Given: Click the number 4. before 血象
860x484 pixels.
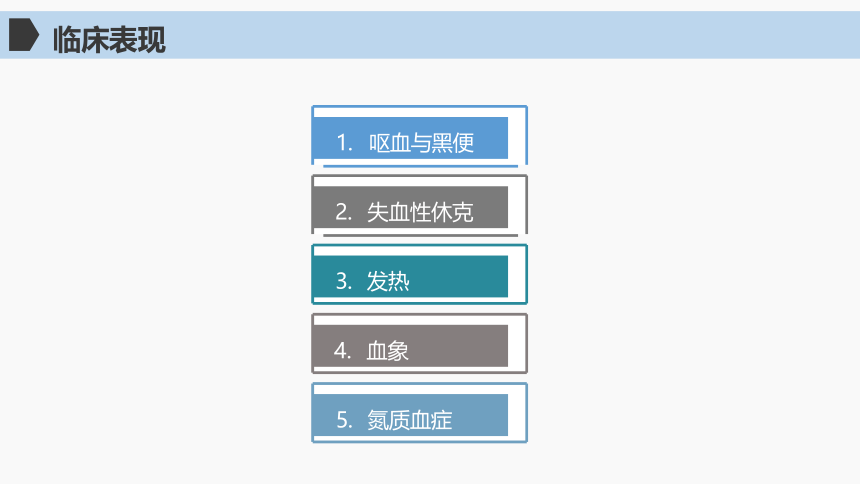Looking at the screenshot, I should point(342,350).
